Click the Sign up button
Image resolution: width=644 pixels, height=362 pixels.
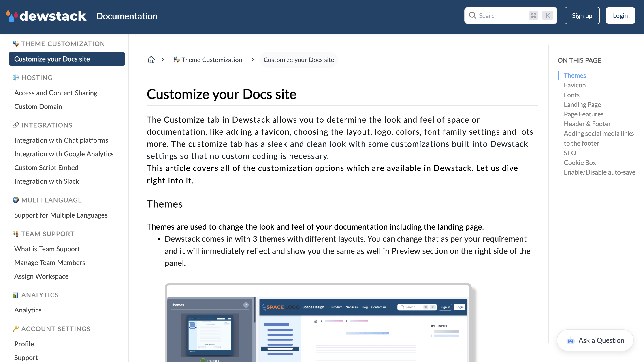582,15
